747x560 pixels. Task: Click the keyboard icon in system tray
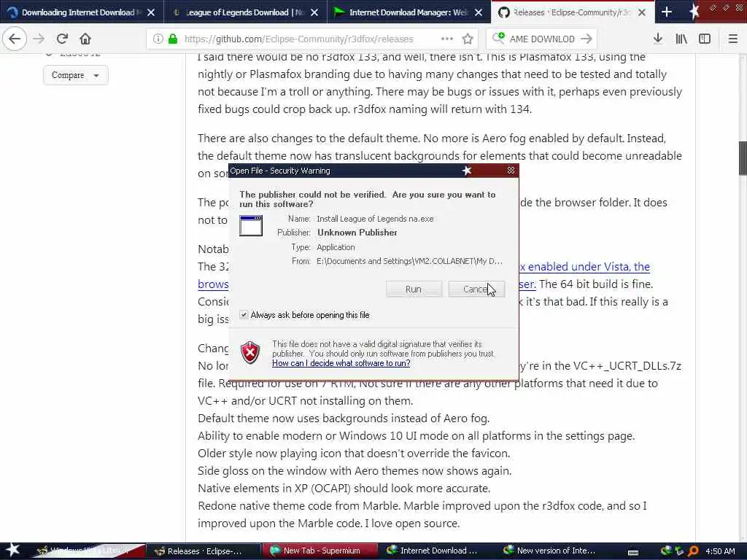(633, 552)
